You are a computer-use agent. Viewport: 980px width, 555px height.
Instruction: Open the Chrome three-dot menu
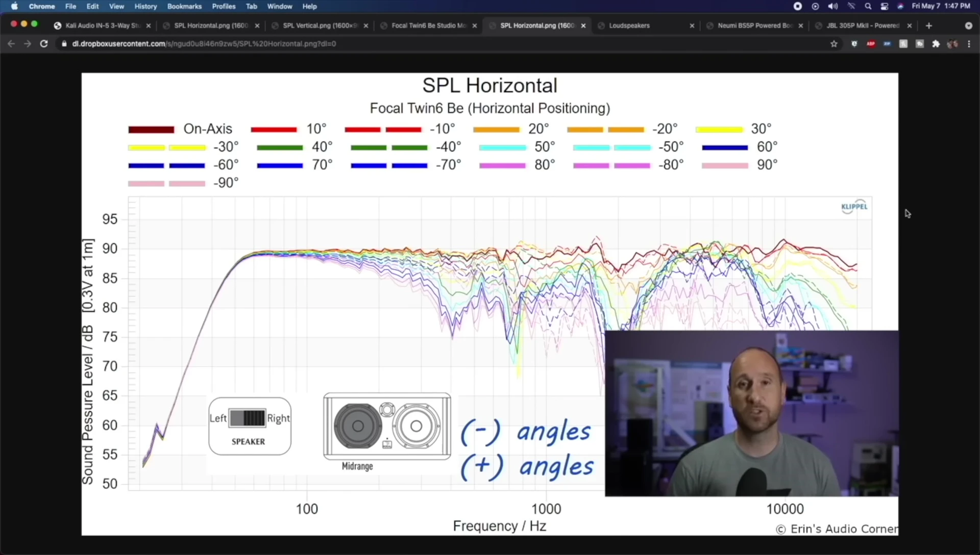click(x=969, y=44)
